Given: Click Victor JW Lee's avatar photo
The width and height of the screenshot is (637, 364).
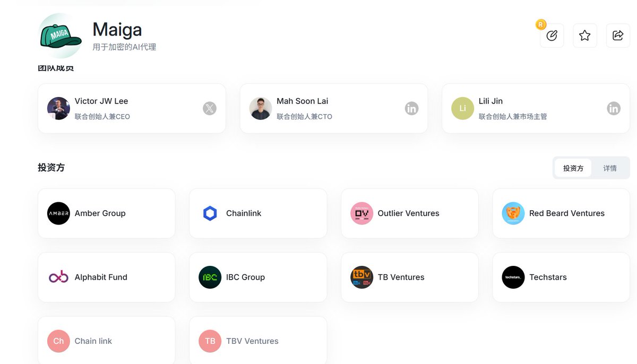Looking at the screenshot, I should (x=58, y=108).
